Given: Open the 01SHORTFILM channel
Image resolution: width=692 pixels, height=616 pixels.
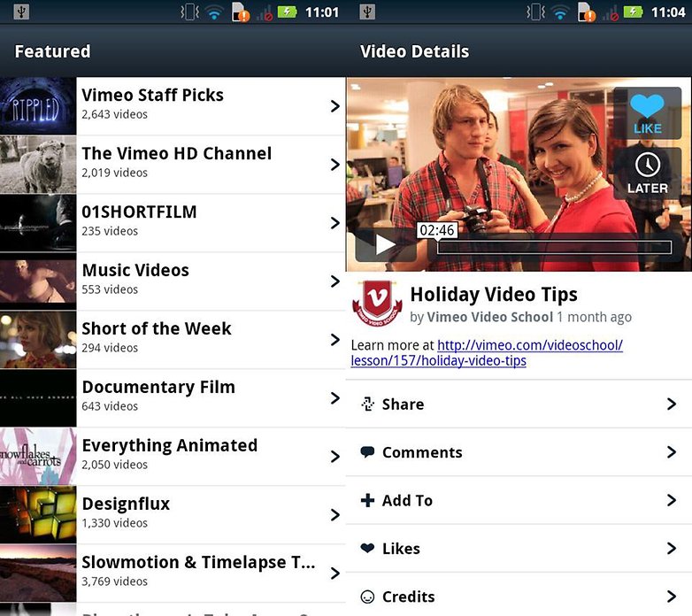Looking at the screenshot, I should 173,223.
